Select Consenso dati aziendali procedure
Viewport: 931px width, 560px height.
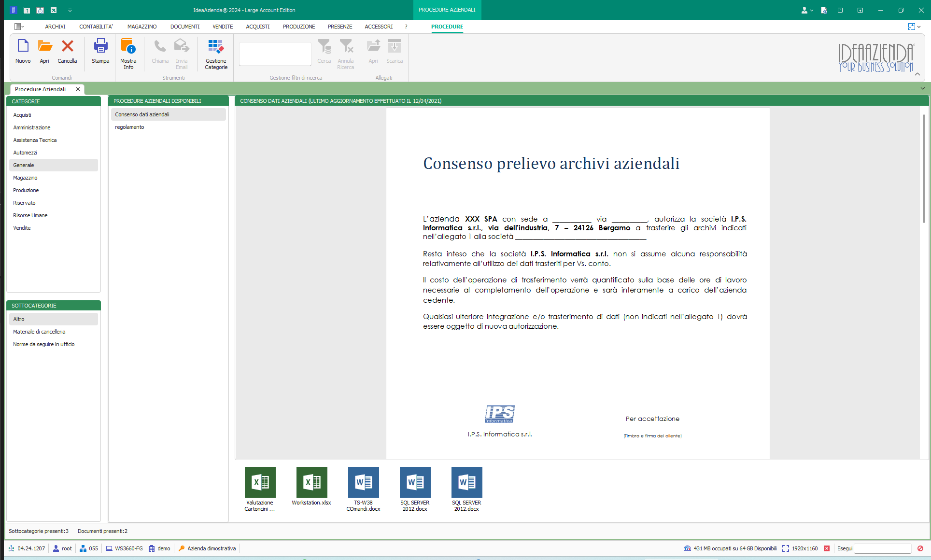(169, 114)
